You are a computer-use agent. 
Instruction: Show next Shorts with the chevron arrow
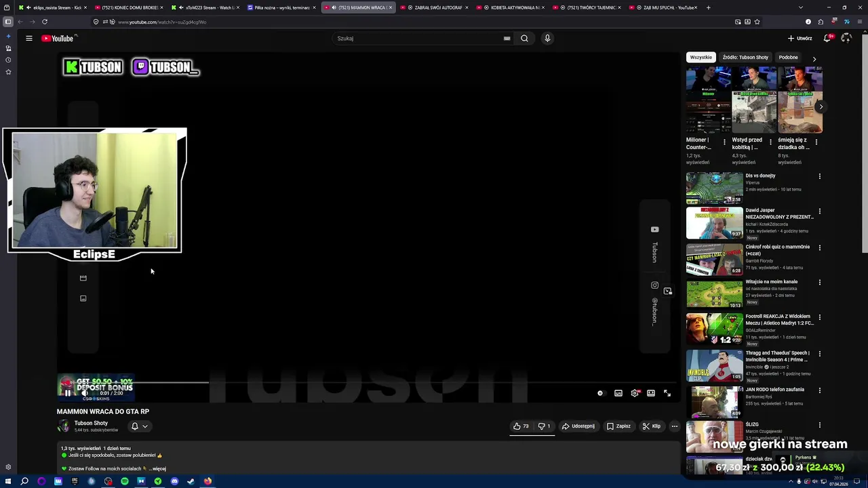click(821, 107)
